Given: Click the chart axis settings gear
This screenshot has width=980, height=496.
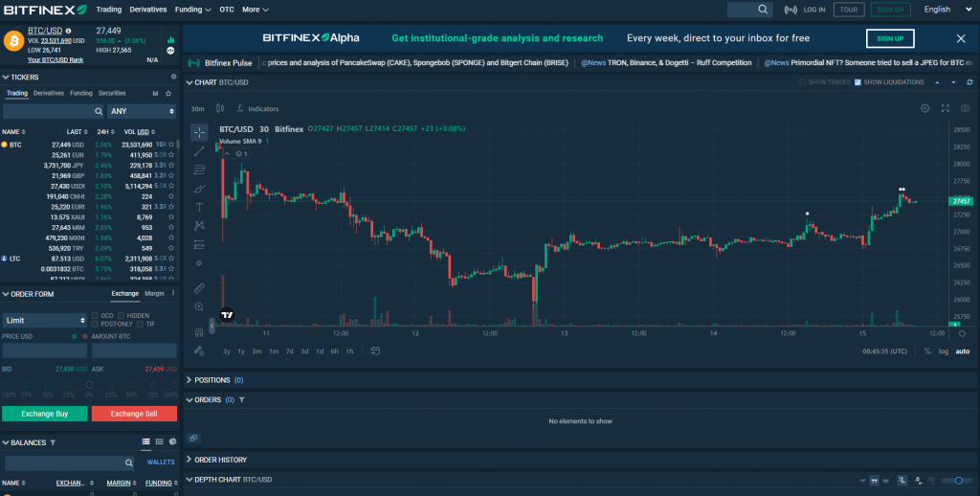Looking at the screenshot, I should pos(962,334).
